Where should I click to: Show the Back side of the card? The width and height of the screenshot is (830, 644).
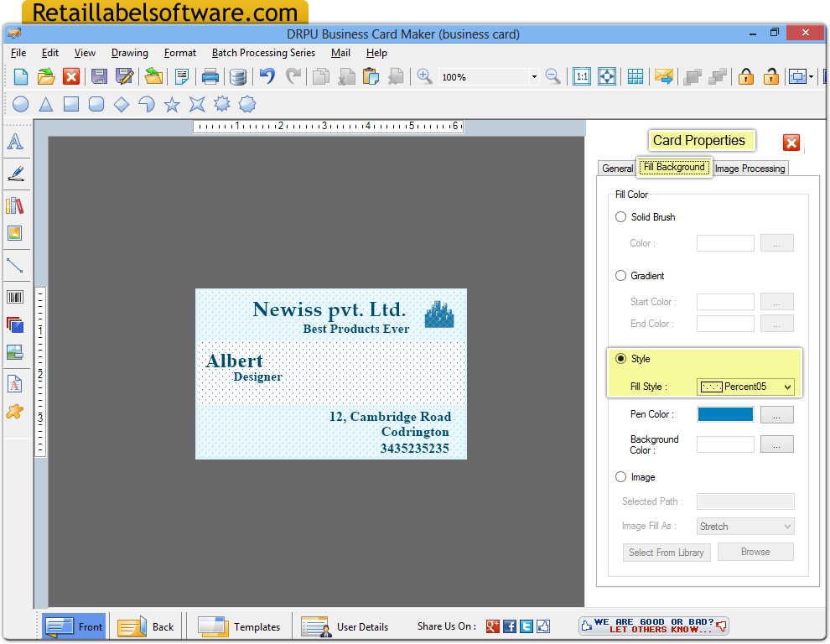tap(146, 627)
